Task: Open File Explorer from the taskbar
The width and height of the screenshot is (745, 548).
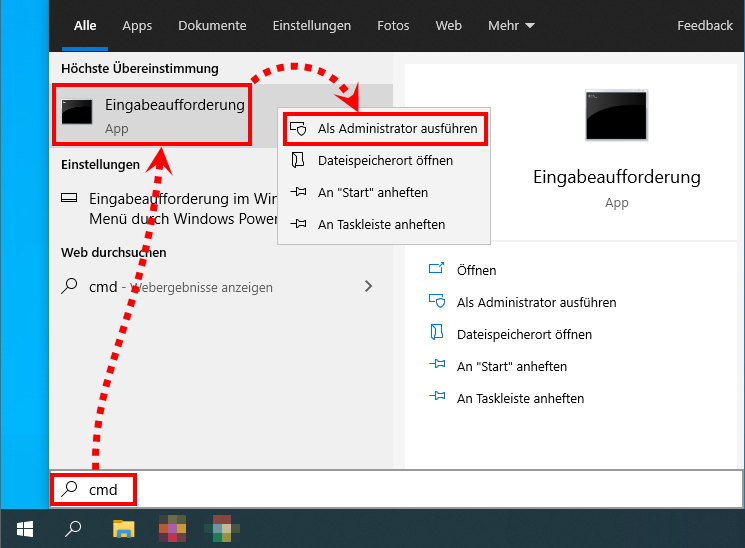Action: (x=123, y=527)
